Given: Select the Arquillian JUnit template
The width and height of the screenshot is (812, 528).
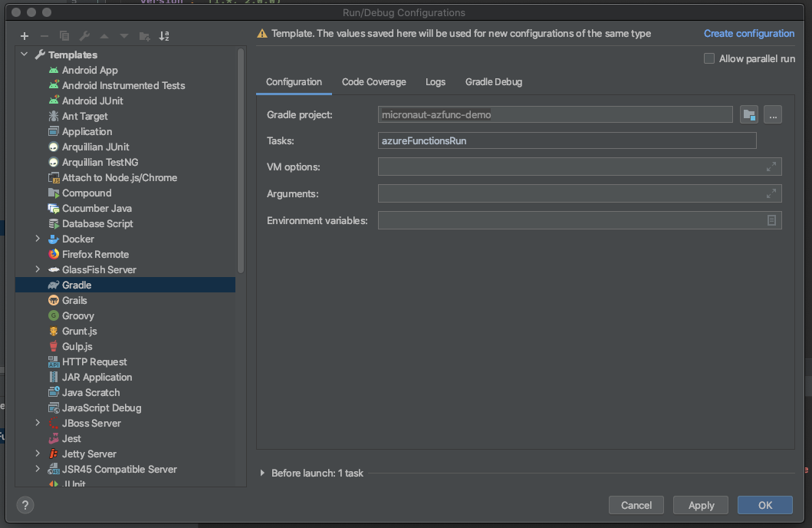Looking at the screenshot, I should 95,147.
